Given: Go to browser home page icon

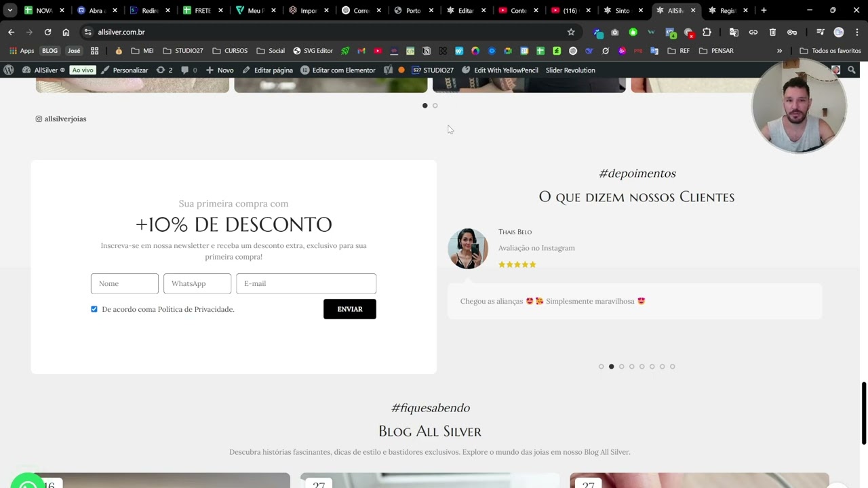Looking at the screenshot, I should [x=66, y=32].
